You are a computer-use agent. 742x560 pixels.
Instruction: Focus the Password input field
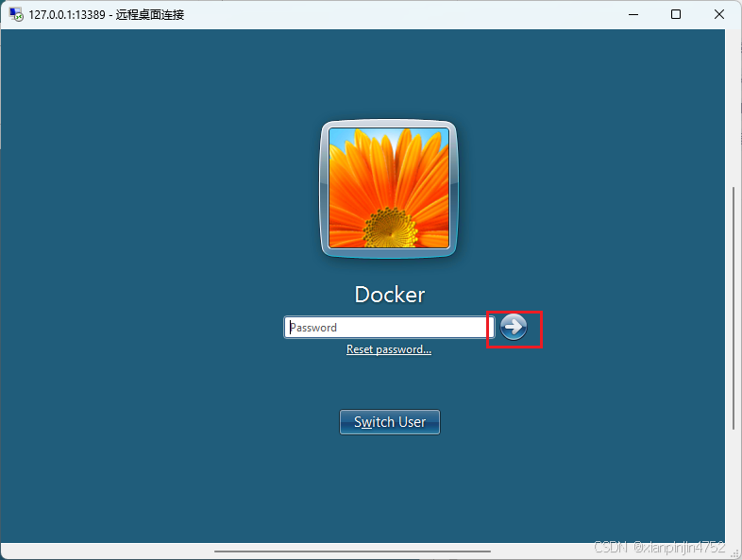[x=389, y=327]
